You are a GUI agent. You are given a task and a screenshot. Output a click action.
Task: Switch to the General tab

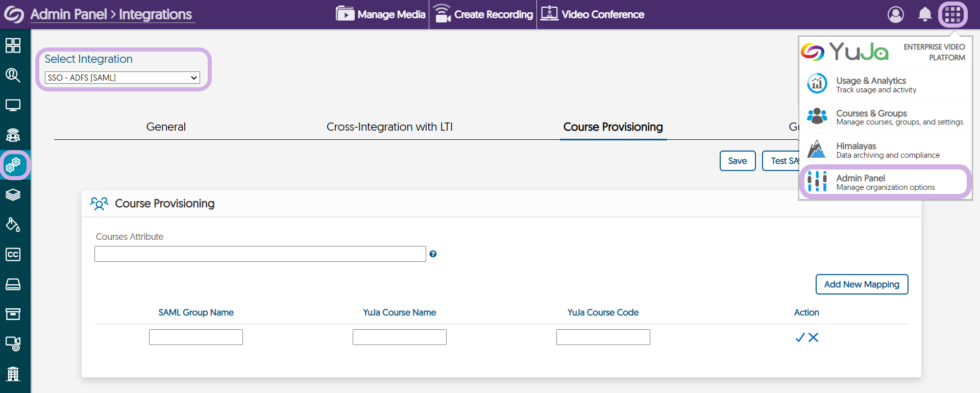(x=166, y=127)
